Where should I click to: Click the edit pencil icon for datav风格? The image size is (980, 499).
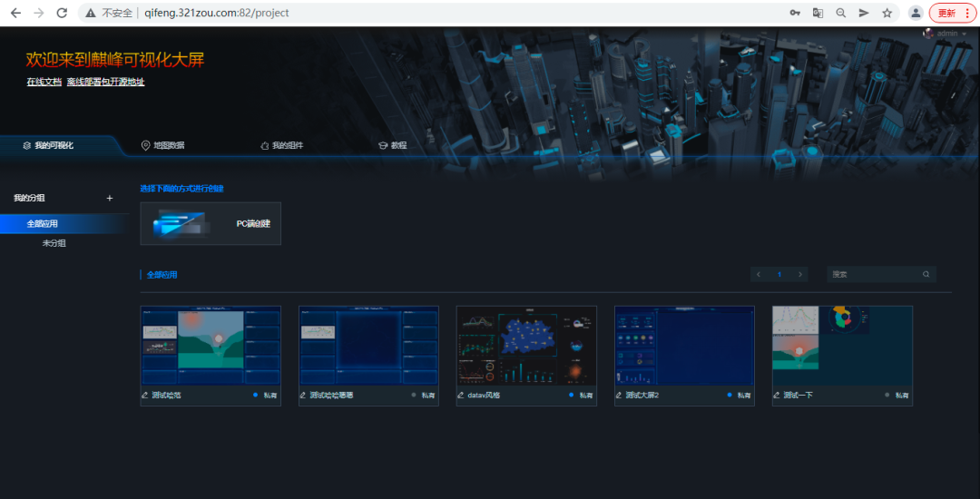461,396
